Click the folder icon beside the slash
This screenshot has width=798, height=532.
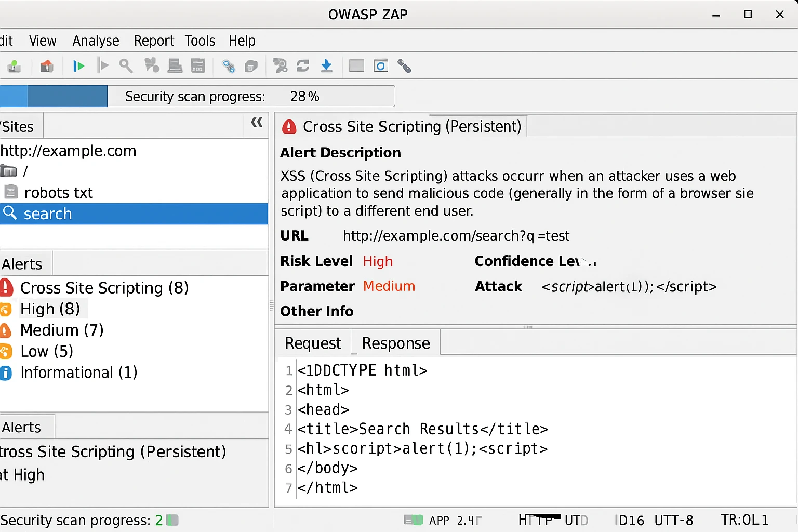click(x=8, y=170)
